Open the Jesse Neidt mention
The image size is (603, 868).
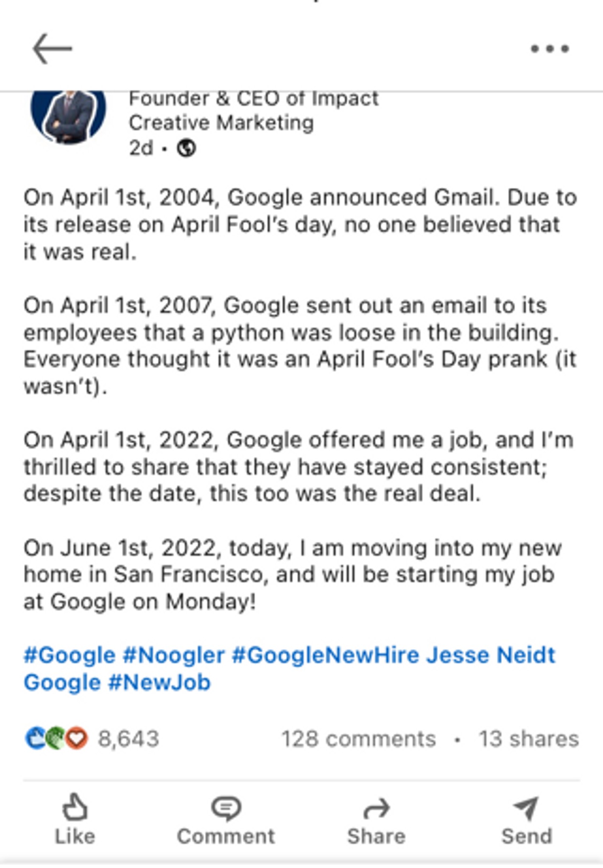491,655
